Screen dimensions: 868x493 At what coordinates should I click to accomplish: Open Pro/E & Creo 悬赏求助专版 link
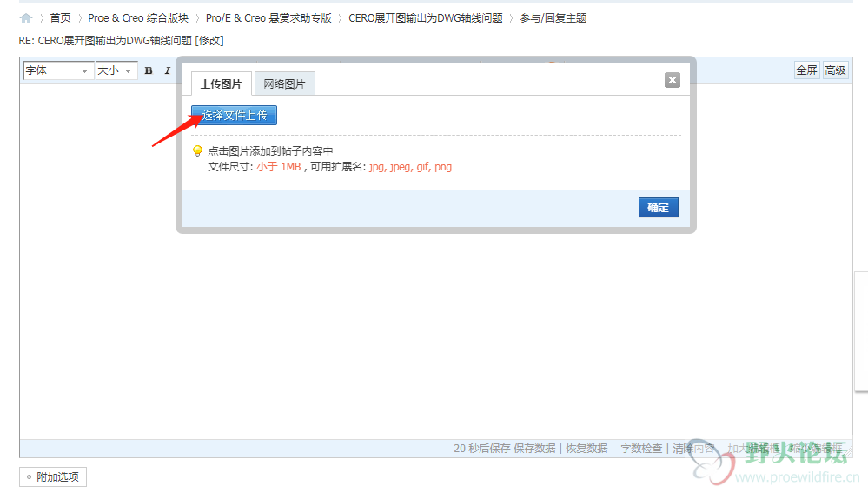click(x=268, y=18)
